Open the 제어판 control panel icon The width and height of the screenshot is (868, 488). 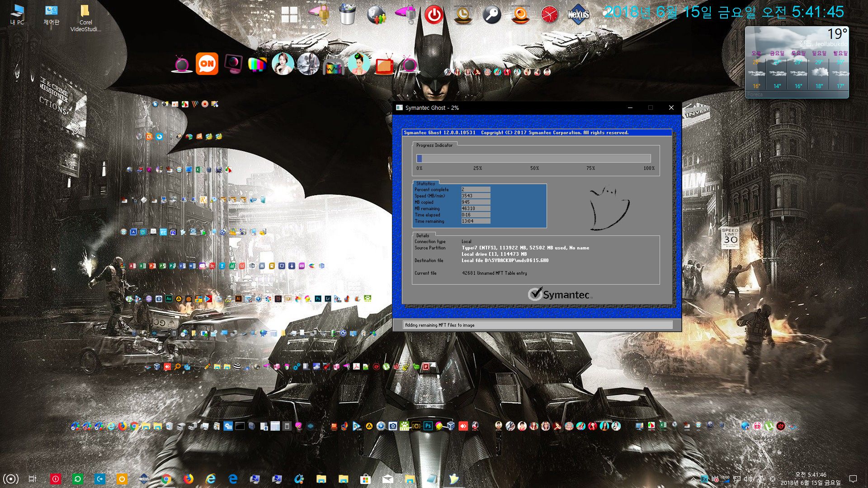pyautogui.click(x=51, y=14)
